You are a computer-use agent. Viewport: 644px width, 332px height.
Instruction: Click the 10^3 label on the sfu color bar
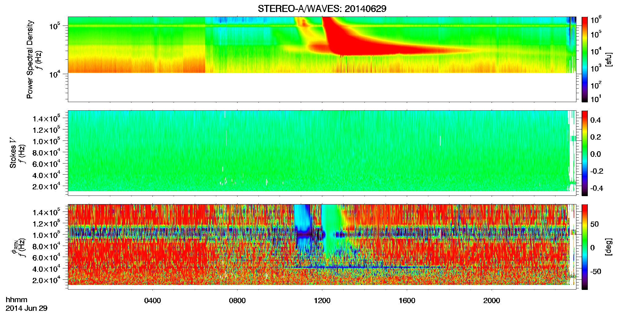(x=596, y=68)
